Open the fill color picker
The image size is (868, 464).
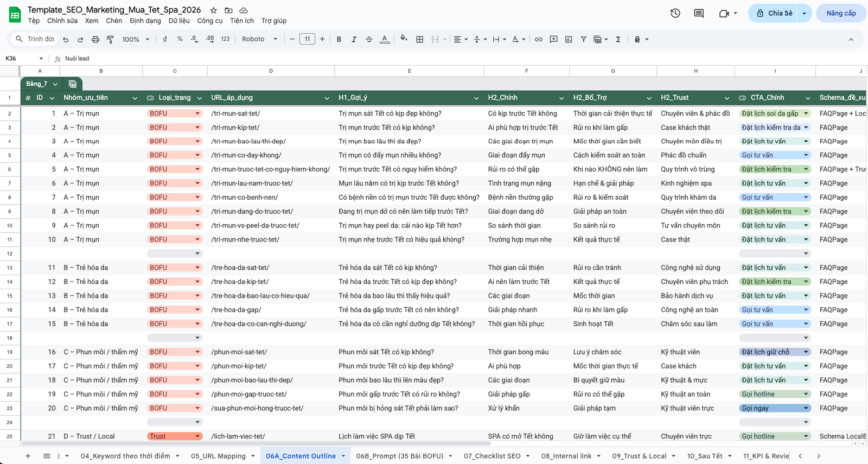click(404, 39)
